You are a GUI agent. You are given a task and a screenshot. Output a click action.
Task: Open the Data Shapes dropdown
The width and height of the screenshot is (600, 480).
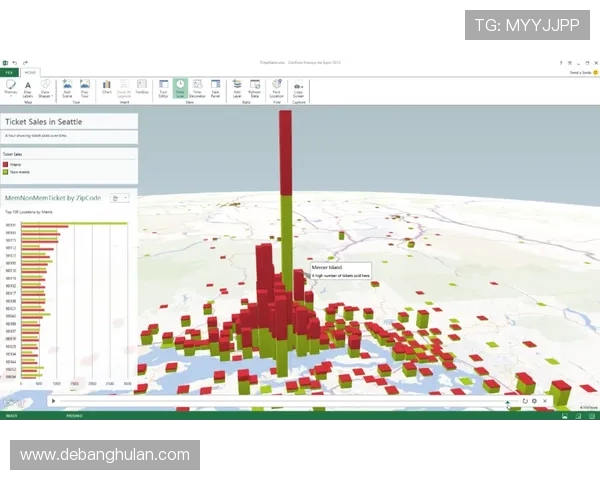pyautogui.click(x=45, y=88)
